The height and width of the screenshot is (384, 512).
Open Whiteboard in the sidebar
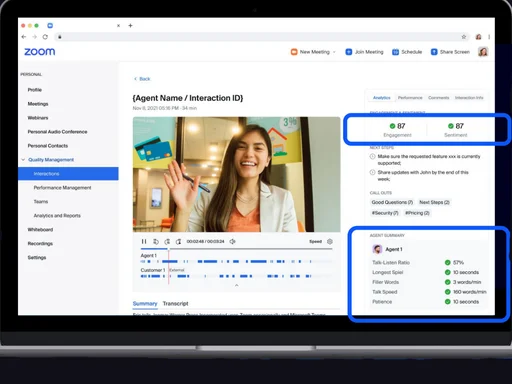pos(40,230)
